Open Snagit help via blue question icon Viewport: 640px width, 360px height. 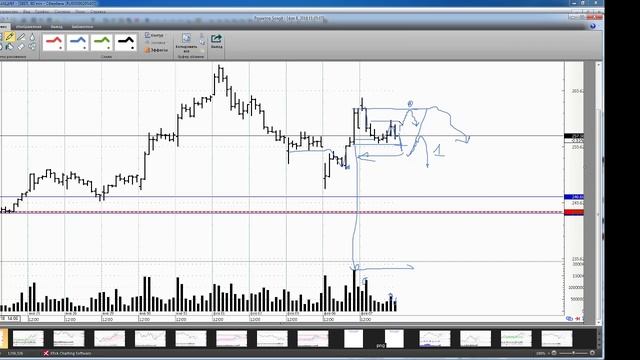(x=593, y=26)
